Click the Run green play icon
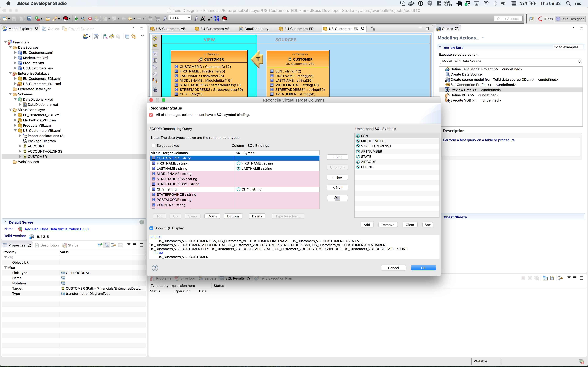 click(76, 19)
